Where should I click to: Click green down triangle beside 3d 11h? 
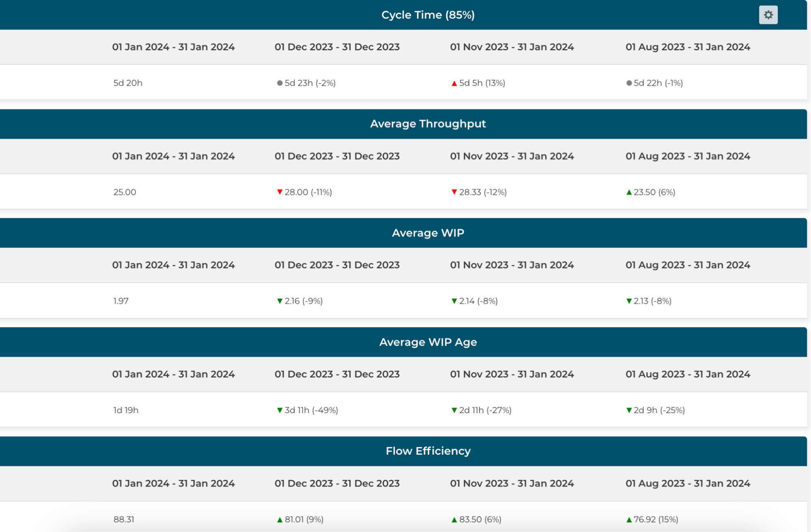pos(280,410)
